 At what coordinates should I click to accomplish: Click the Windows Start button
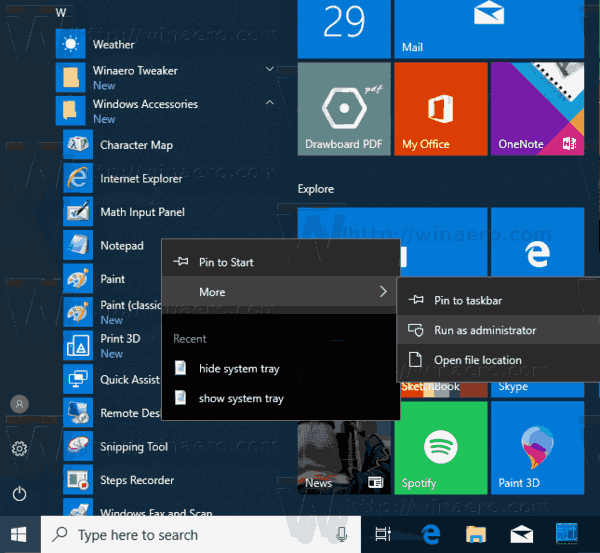19,534
